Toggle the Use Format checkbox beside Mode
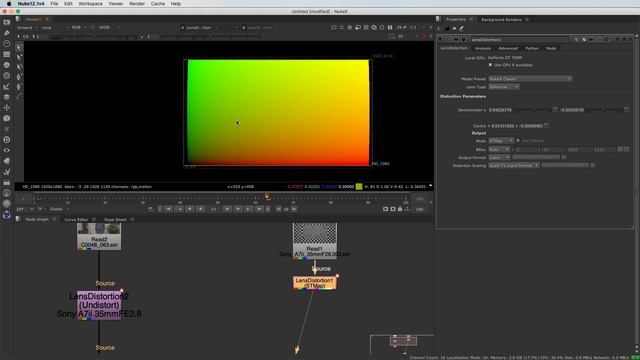The width and height of the screenshot is (640, 360). [x=518, y=141]
